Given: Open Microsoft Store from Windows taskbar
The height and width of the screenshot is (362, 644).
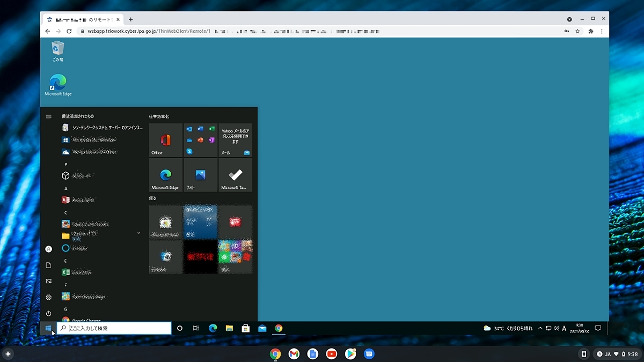Looking at the screenshot, I should pos(245,328).
